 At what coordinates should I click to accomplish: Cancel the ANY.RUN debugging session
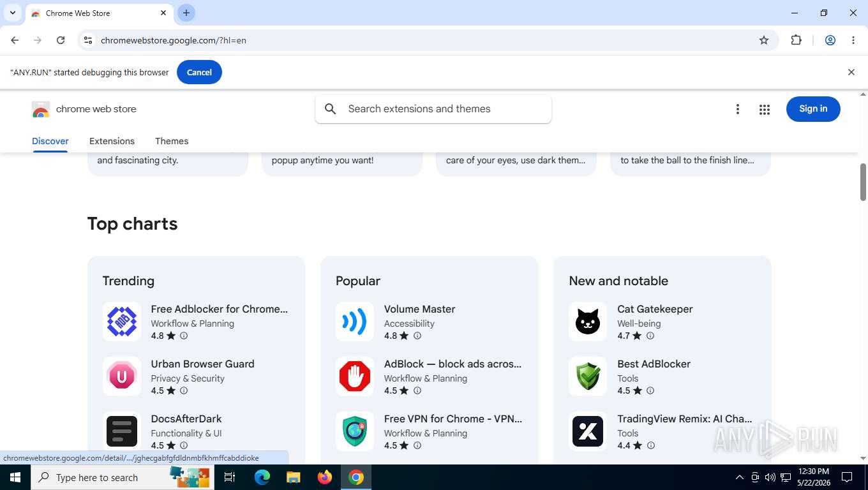click(199, 72)
